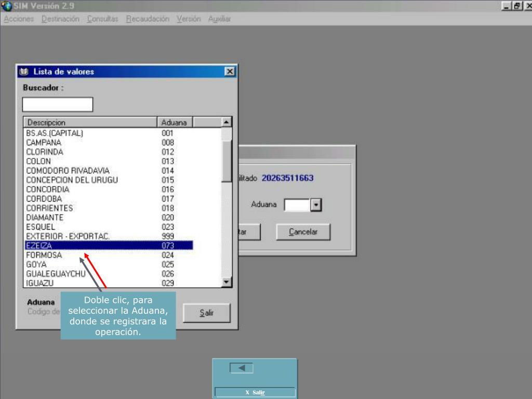Screen dimensions: 532x399
Task: Click the list scrollbar thumb
Action: (227, 161)
